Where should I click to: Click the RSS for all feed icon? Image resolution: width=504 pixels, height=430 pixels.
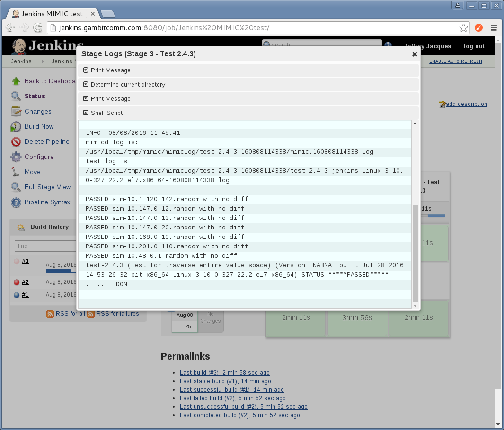[50, 314]
